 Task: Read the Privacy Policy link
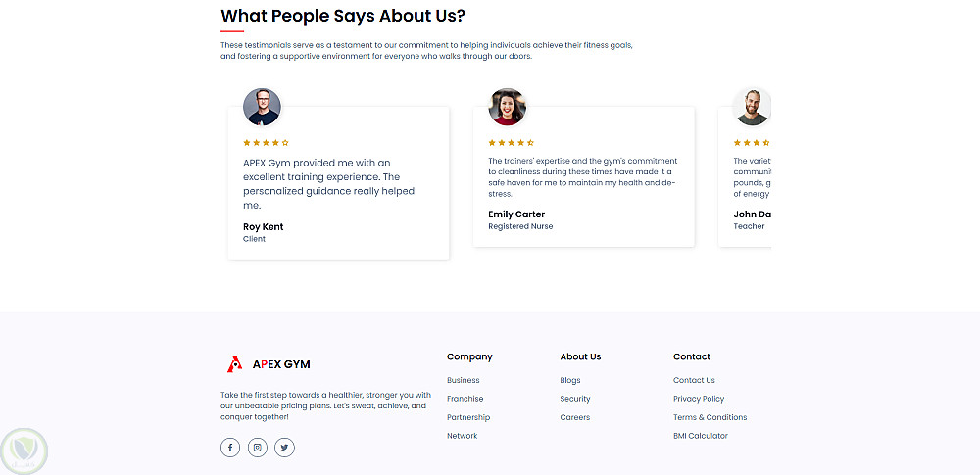tap(699, 399)
